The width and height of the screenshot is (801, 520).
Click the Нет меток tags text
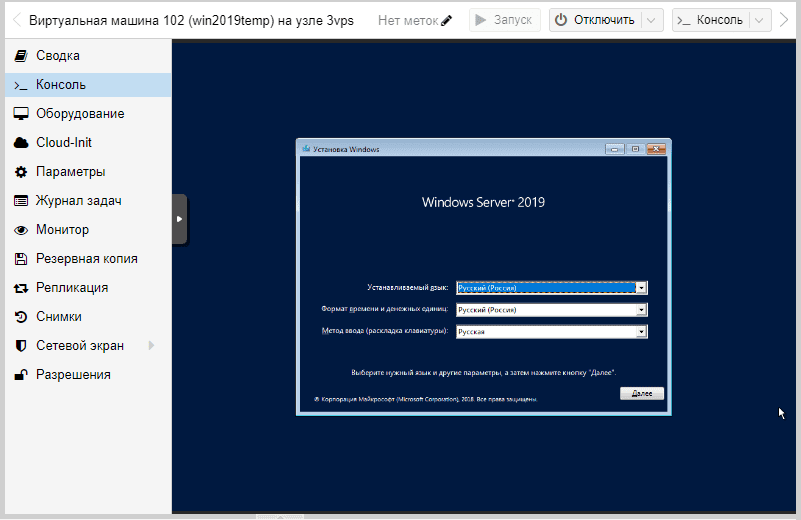click(408, 20)
